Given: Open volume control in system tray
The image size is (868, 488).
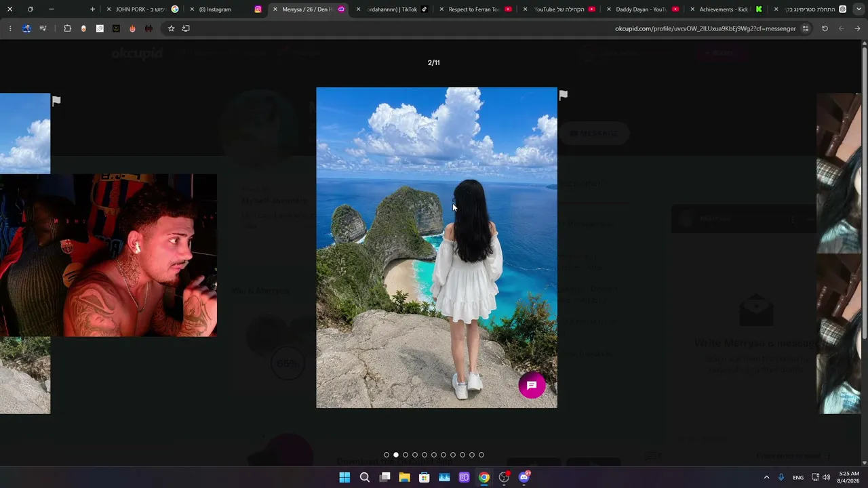Looking at the screenshot, I should click(x=826, y=477).
